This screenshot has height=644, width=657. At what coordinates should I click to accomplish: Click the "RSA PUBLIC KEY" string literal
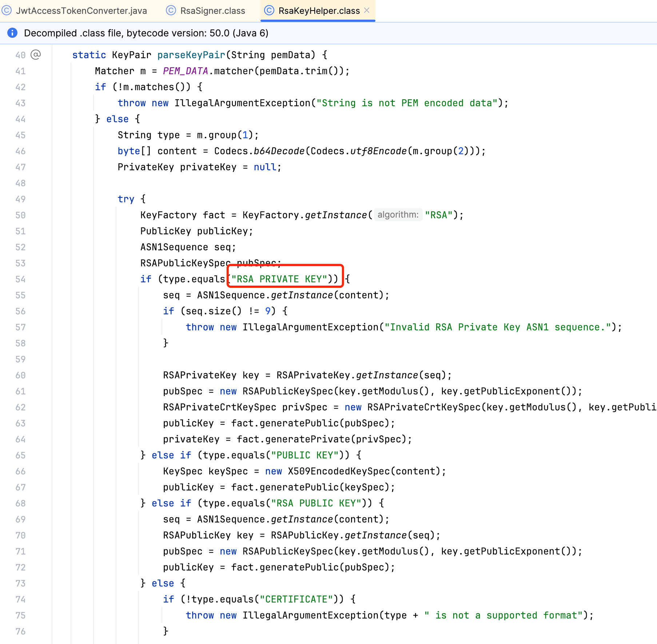pyautogui.click(x=316, y=503)
